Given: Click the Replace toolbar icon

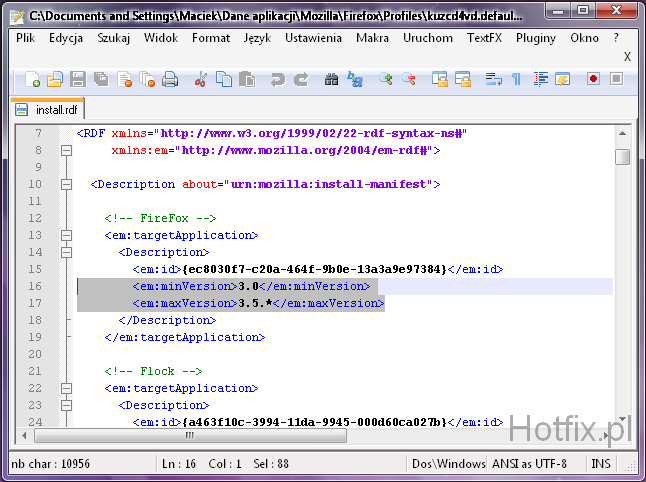Looking at the screenshot, I should (x=355, y=79).
